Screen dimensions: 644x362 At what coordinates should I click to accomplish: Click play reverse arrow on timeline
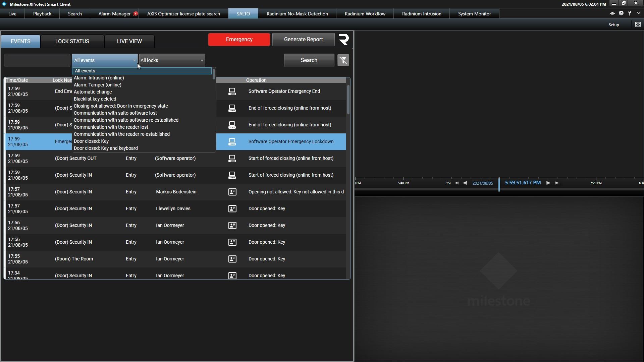point(465,183)
